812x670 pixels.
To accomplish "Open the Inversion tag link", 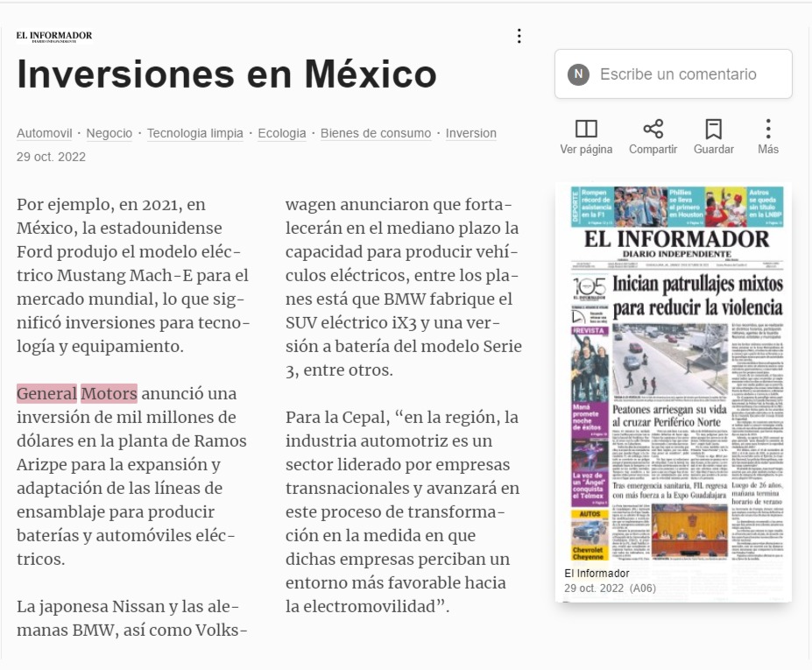I will point(471,133).
